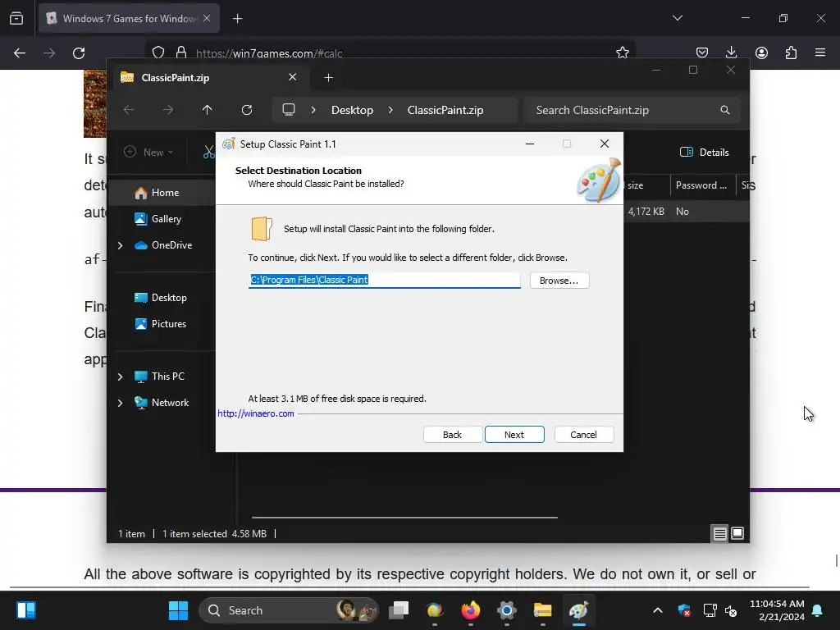840x630 pixels.
Task: Open Task View from taskbar
Action: [x=399, y=610]
